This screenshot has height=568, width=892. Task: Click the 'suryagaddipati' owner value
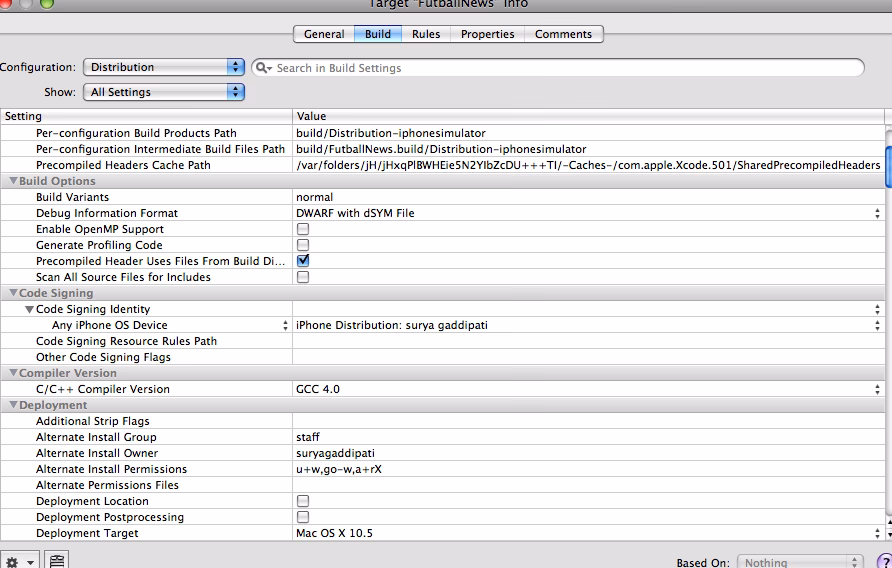coord(335,453)
